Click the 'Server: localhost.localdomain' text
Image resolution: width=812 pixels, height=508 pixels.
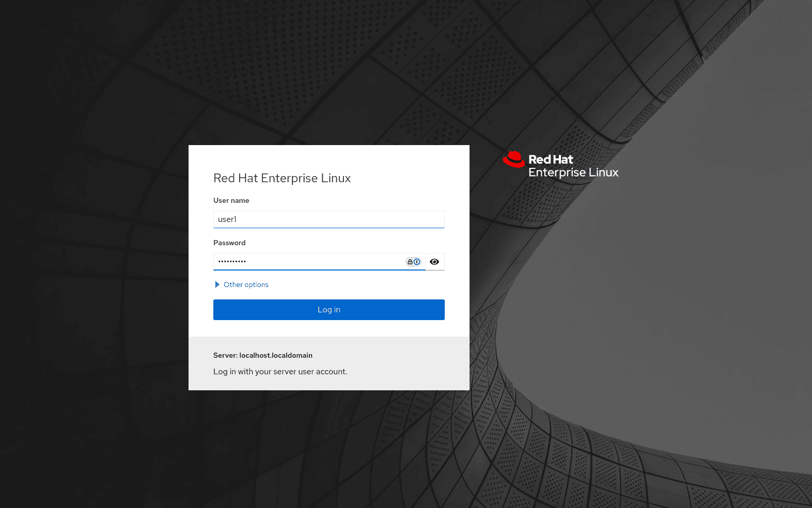(x=263, y=355)
